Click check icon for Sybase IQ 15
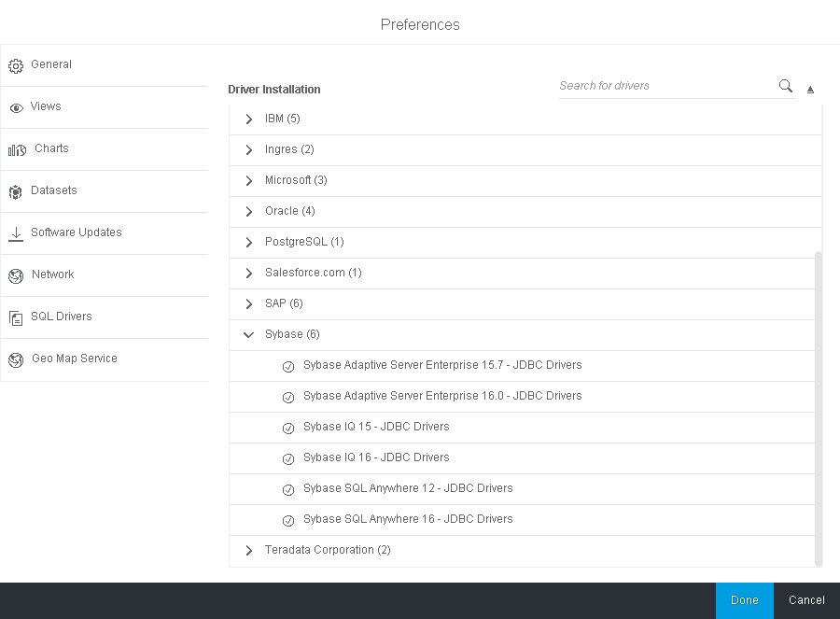The image size is (840, 619). tap(288, 429)
